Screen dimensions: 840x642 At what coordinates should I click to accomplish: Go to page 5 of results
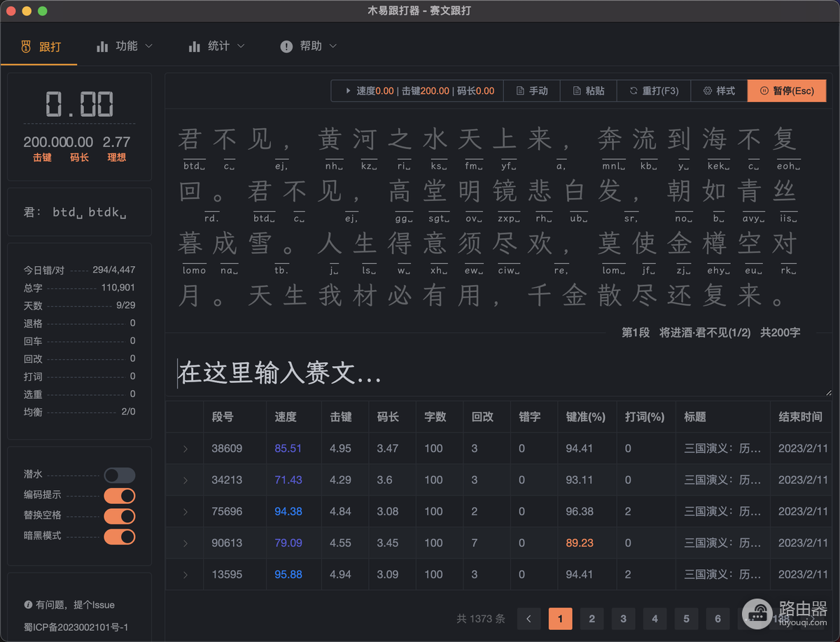(687, 619)
